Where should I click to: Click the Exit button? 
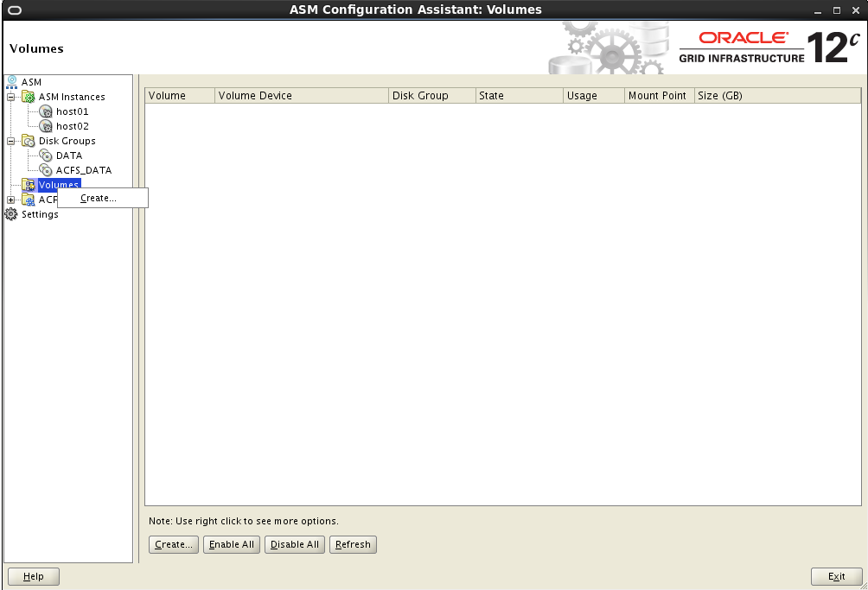(x=837, y=576)
